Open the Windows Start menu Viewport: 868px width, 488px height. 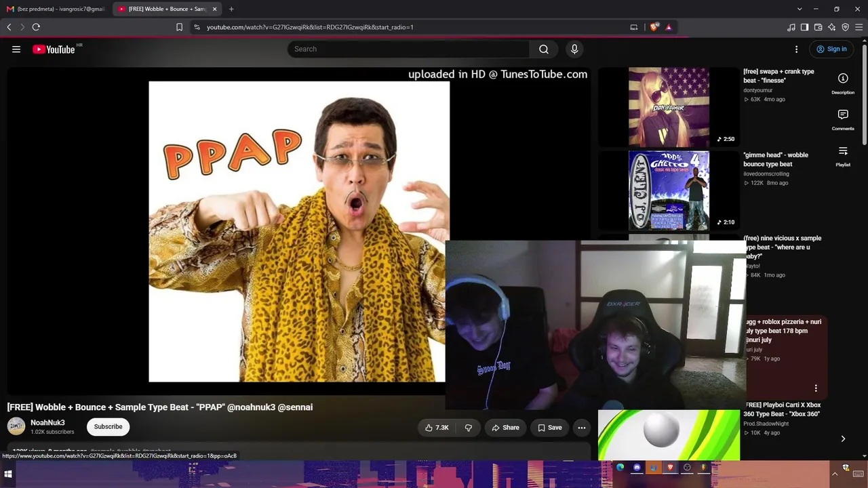(8, 474)
